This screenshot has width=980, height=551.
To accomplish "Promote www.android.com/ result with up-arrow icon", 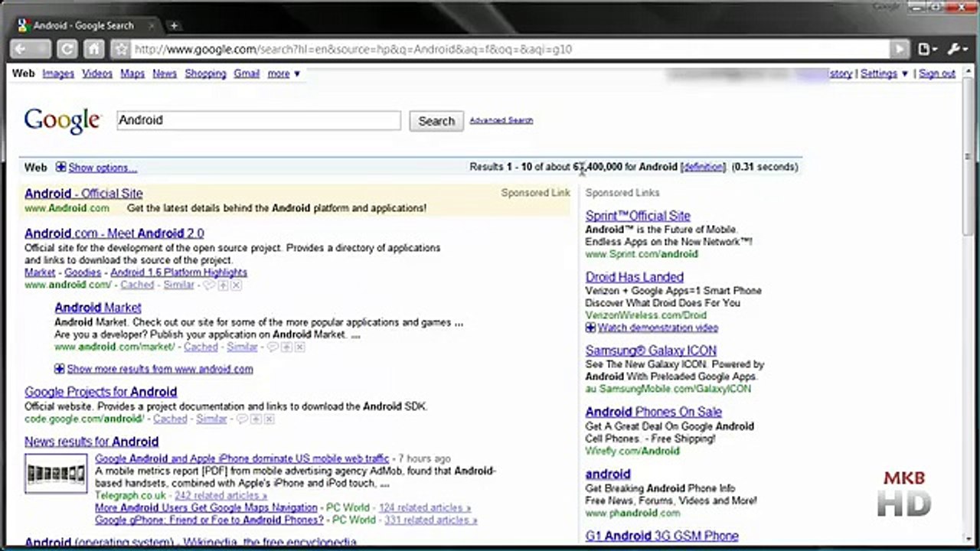I will [223, 285].
